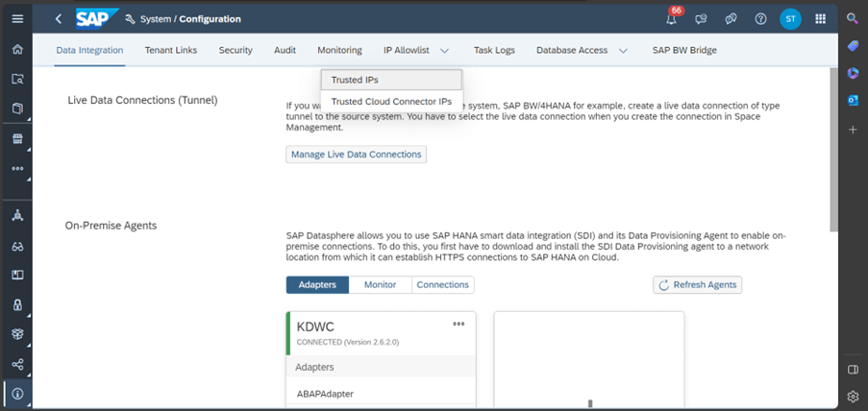Open IP Allowlist tab
Viewport: 868px width, 411px height.
pos(407,50)
